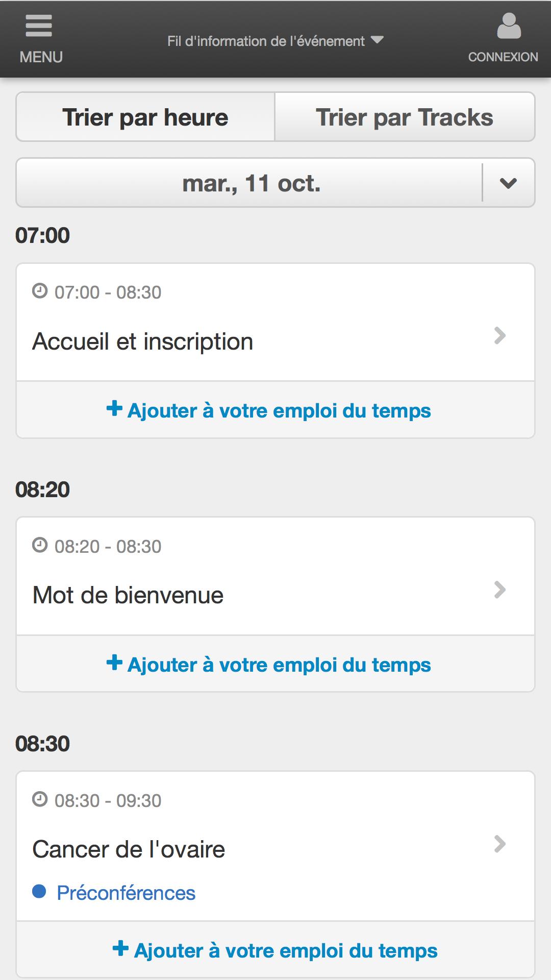Open the Cancer de l'ovaire session title
Viewport: 551px width, 980px height.
pyautogui.click(x=129, y=849)
